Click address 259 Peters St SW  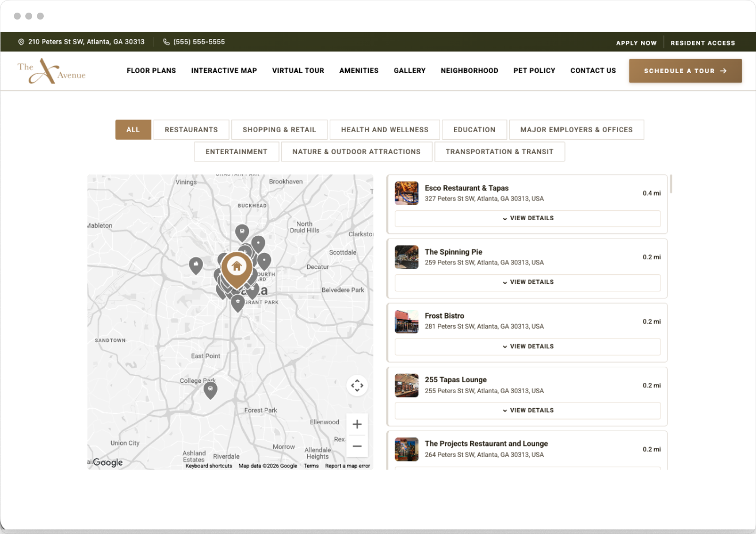[x=484, y=263]
